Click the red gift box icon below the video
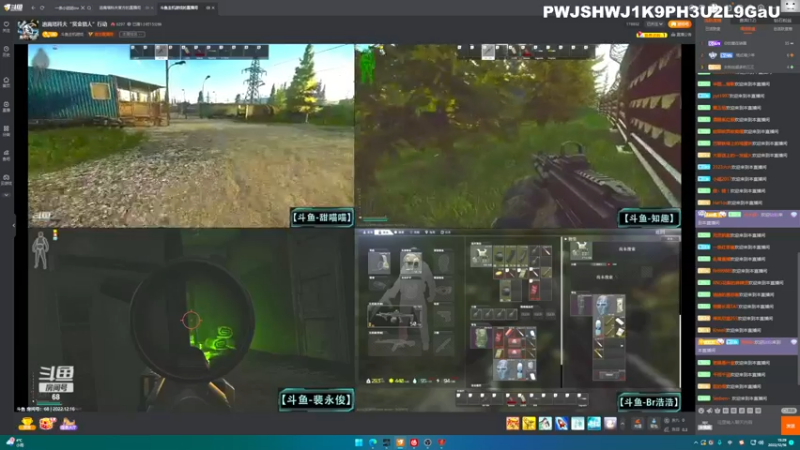This screenshot has width=800, height=450. point(47,423)
